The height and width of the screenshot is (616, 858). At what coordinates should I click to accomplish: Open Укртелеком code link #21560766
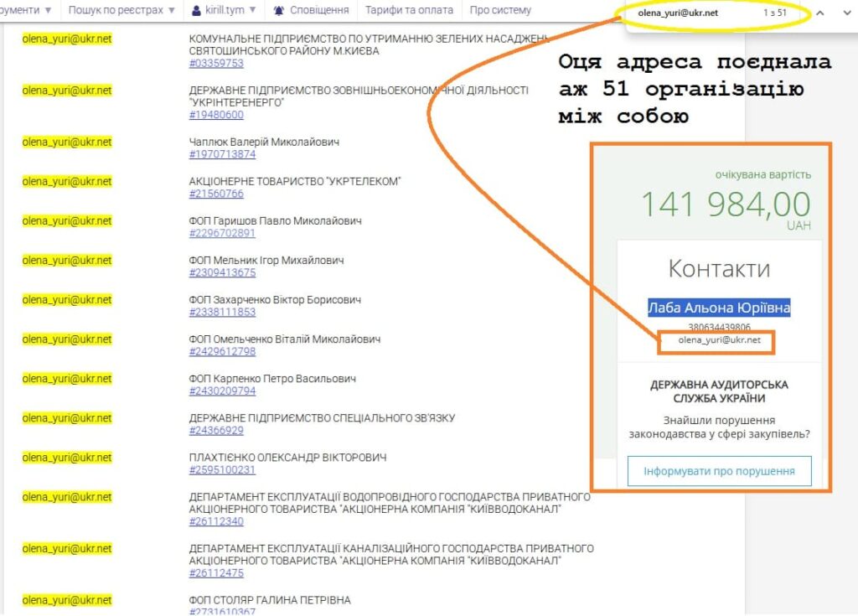pos(216,194)
